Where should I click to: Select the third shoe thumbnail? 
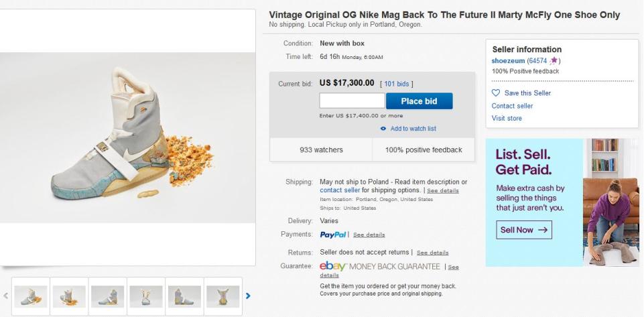108,296
